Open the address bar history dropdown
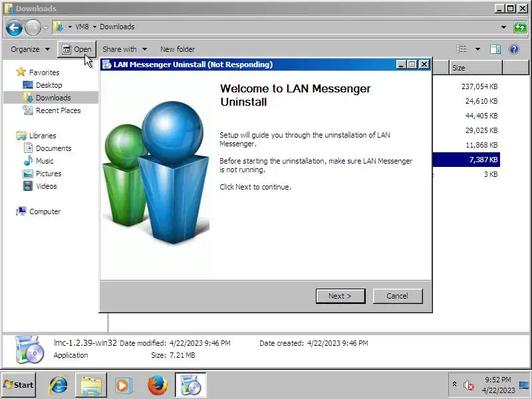532x399 pixels. [503, 27]
